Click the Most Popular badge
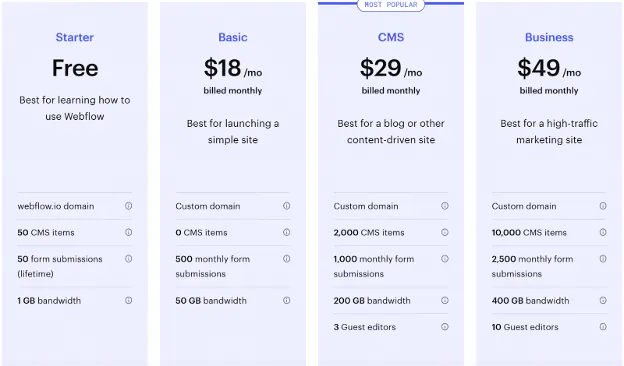This screenshot has width=624, height=366. click(391, 5)
